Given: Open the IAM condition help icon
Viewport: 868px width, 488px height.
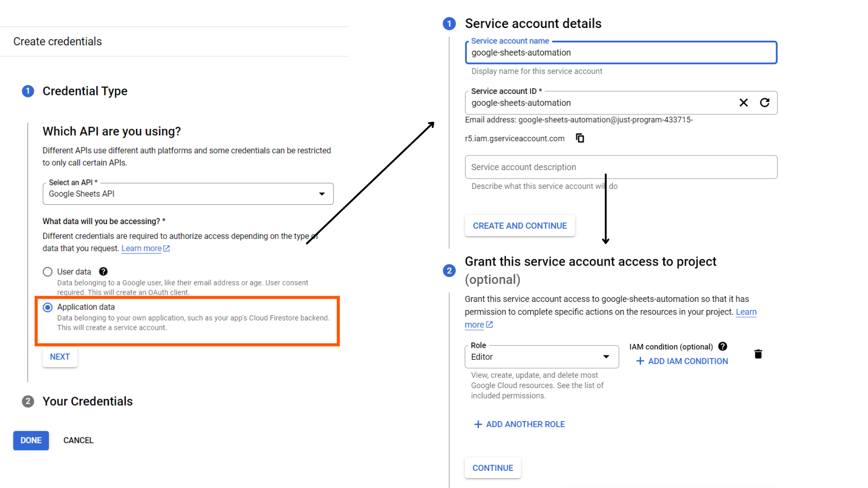Looking at the screenshot, I should pyautogui.click(x=722, y=347).
